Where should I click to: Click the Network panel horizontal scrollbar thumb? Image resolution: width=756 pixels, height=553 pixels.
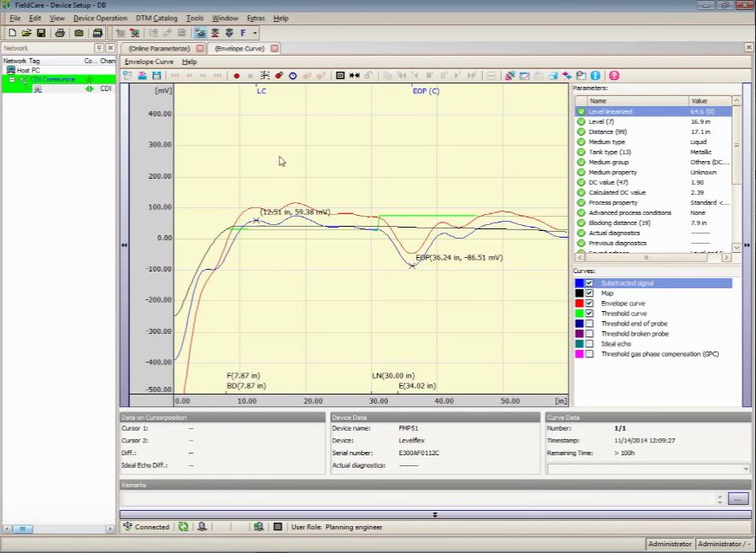(22, 529)
